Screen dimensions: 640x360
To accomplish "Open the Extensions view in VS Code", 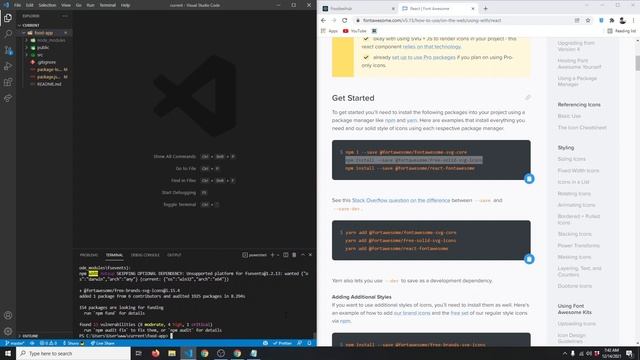I will coord(8,82).
